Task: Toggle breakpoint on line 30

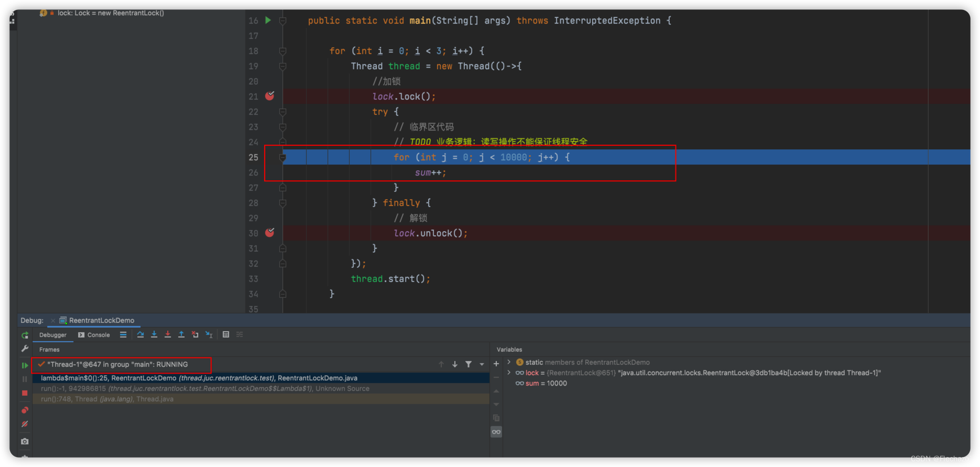Action: coord(270,233)
